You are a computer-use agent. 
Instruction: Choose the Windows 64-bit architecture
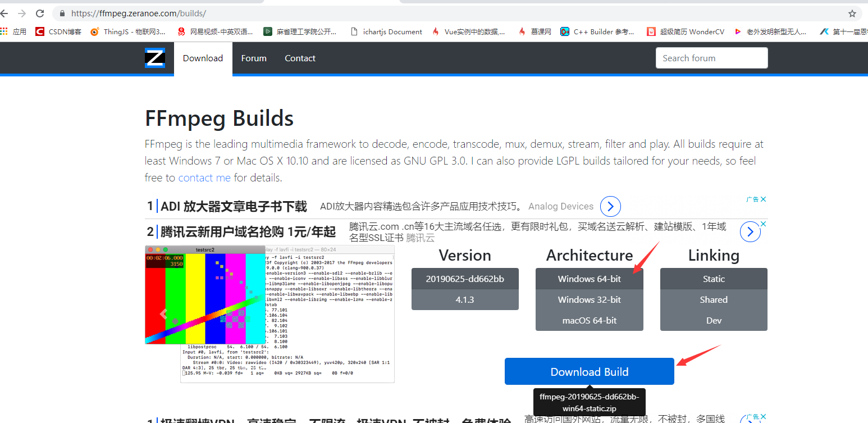click(x=590, y=279)
